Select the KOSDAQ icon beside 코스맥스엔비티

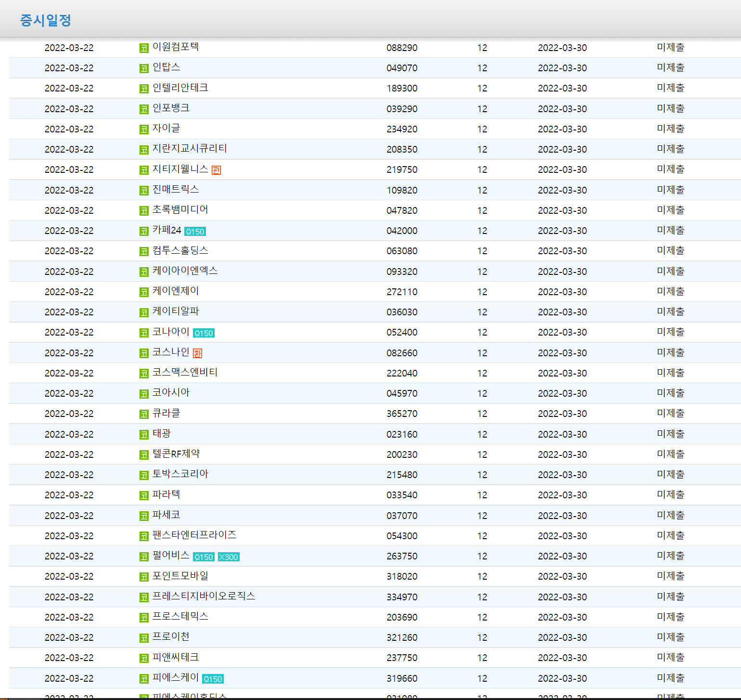coord(144,374)
